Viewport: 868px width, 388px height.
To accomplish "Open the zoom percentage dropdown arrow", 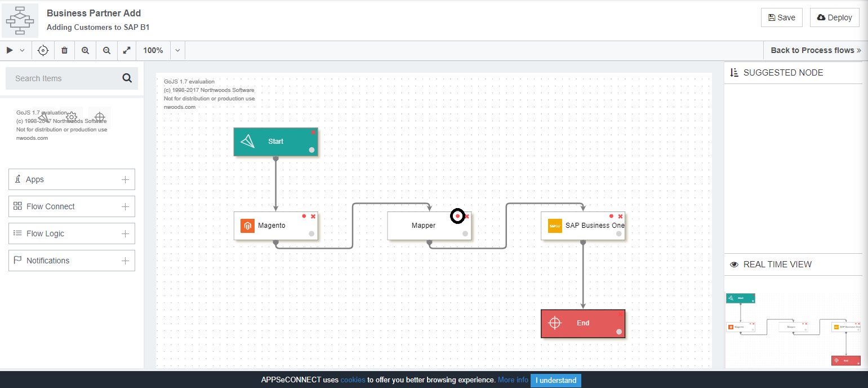I will tap(177, 50).
